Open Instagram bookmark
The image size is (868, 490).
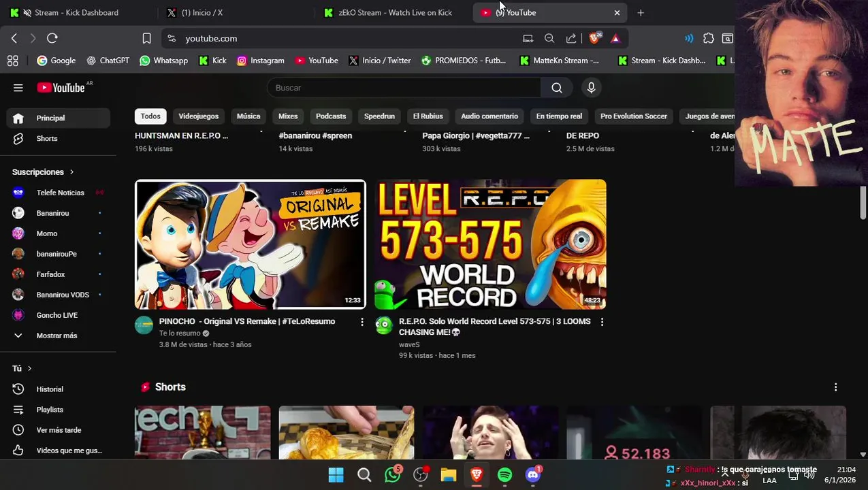click(x=261, y=61)
